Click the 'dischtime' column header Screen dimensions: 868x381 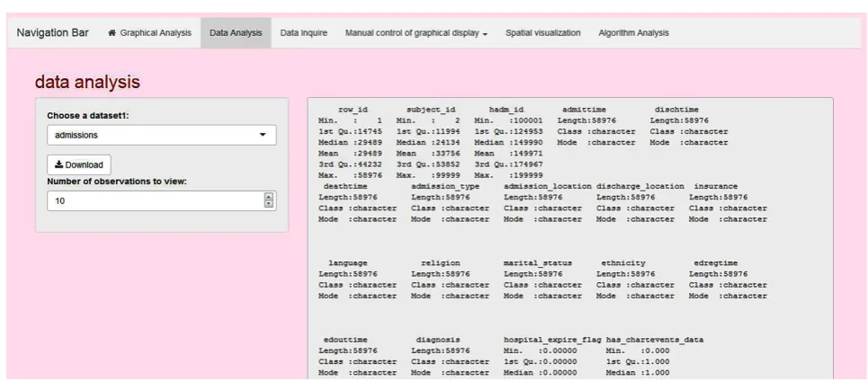point(676,110)
